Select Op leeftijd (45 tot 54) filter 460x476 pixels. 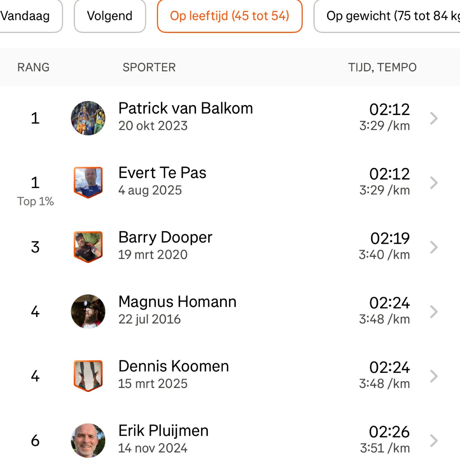click(230, 16)
